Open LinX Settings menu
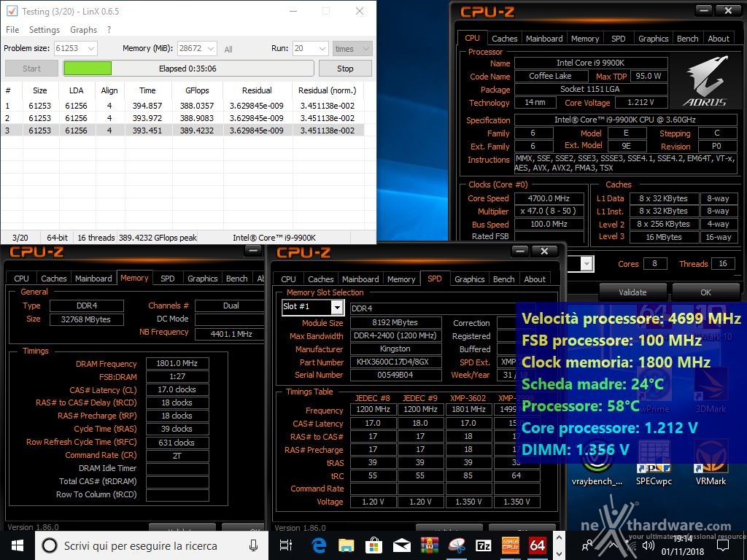Viewport: 747px width, 560px height. tap(44, 29)
